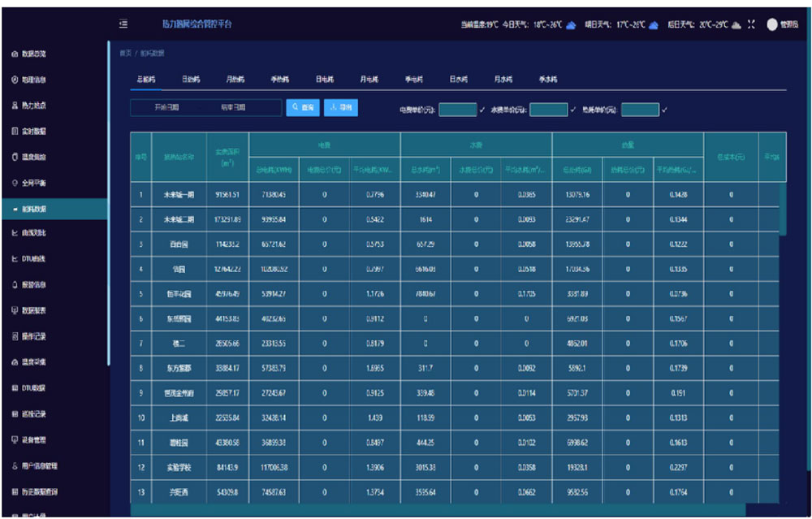This screenshot has width=812, height=519.
Task: Open 设备管理 sidebar icon
Action: coord(15,439)
